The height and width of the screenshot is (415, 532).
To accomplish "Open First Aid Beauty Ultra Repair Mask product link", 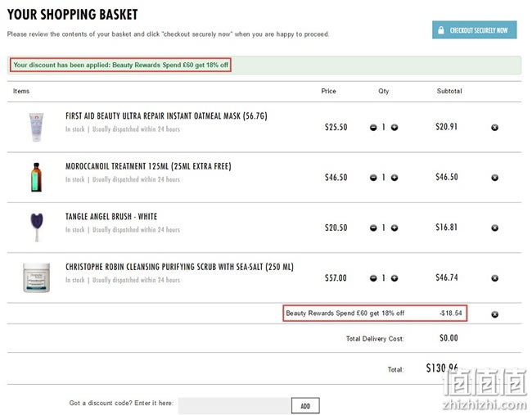I will [166, 116].
